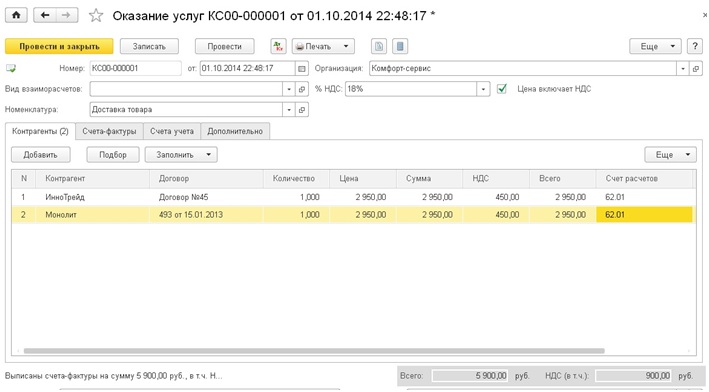Click Провести и закрыть button

pyautogui.click(x=59, y=46)
